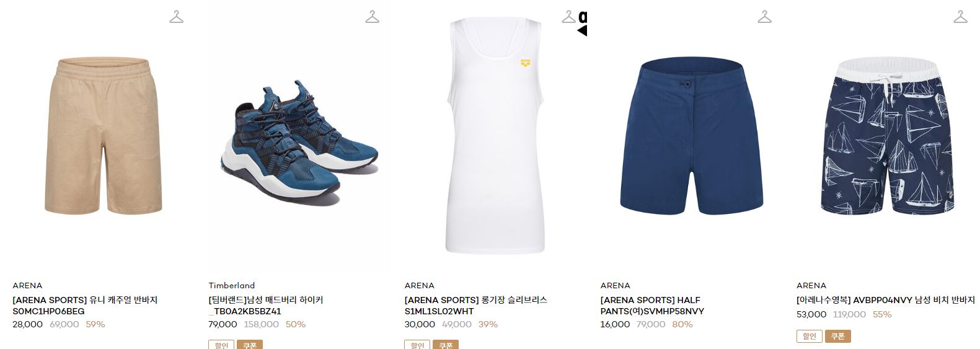Click 할인 badge under beach shorts price
Image resolution: width=980 pixels, height=349 pixels.
tap(809, 336)
